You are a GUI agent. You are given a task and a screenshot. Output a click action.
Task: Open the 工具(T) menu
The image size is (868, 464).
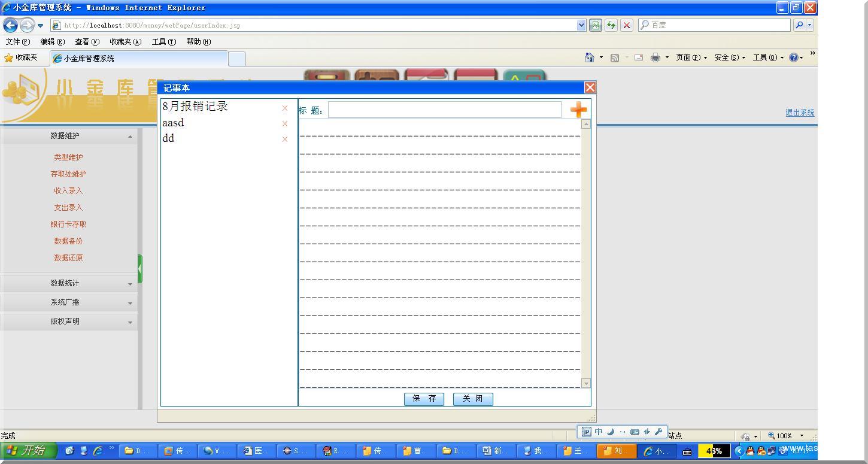coord(163,42)
